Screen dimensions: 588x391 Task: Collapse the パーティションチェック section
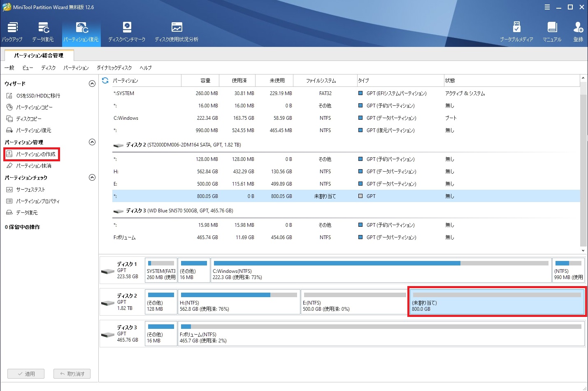coord(92,177)
